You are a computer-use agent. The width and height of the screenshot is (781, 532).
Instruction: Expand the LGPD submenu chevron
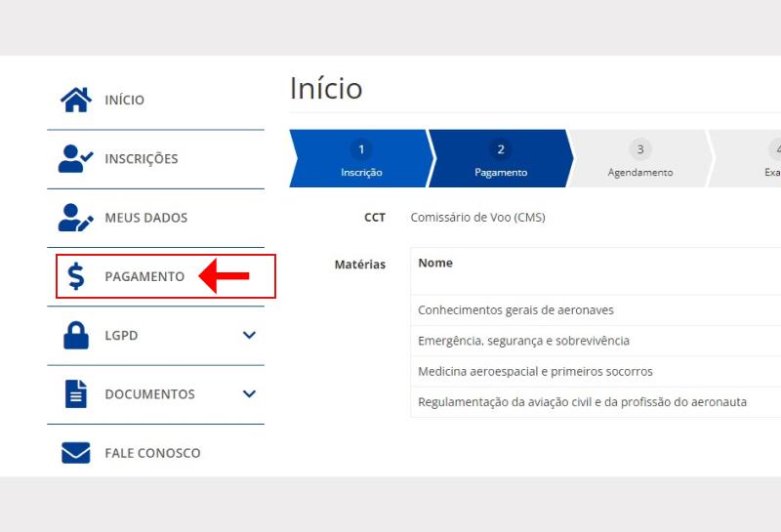249,336
